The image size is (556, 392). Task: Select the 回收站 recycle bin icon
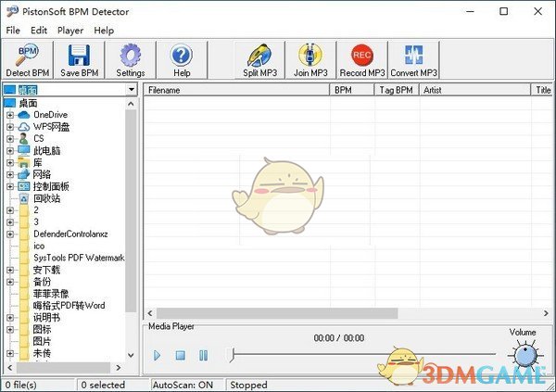(24, 198)
